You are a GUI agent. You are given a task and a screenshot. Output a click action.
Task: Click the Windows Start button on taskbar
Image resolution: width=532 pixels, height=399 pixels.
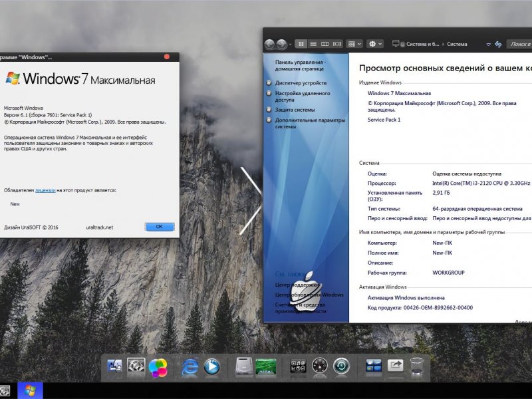pyautogui.click(x=30, y=390)
